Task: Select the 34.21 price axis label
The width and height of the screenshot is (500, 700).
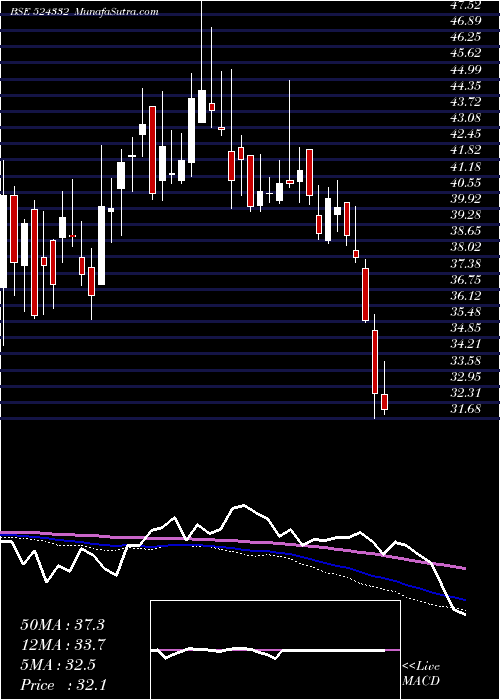Action: coord(466,344)
